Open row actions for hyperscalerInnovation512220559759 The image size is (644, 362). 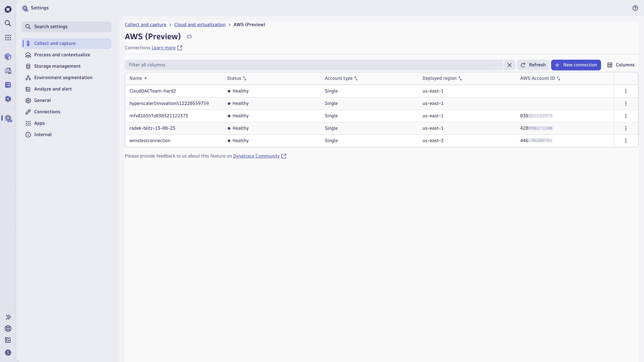[x=626, y=103]
